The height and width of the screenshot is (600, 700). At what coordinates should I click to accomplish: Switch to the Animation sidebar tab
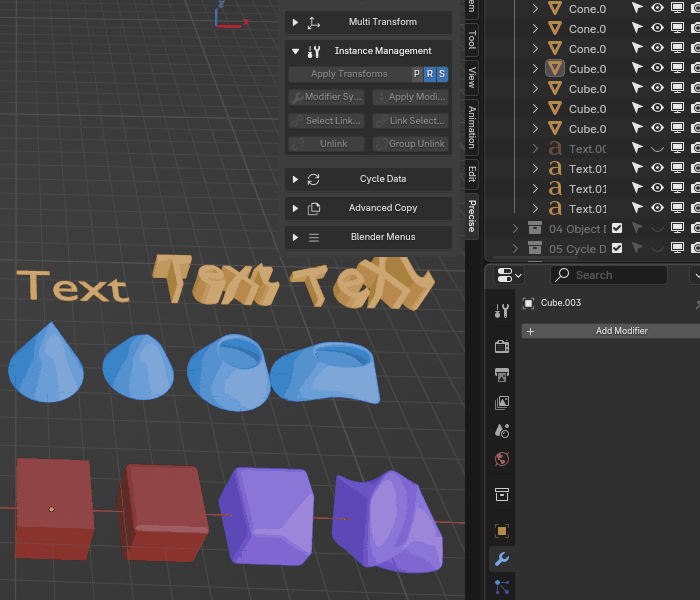point(472,127)
